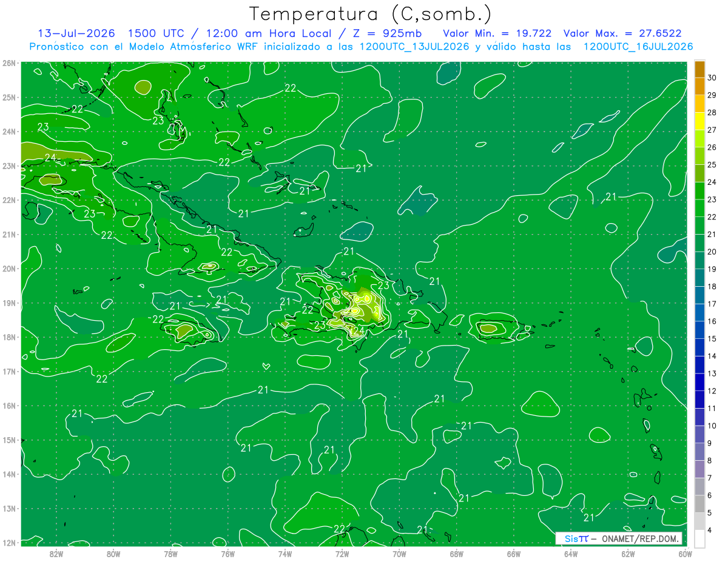728x562 pixels.
Task: Click the 16N latitude axis label
Action: tap(8, 406)
